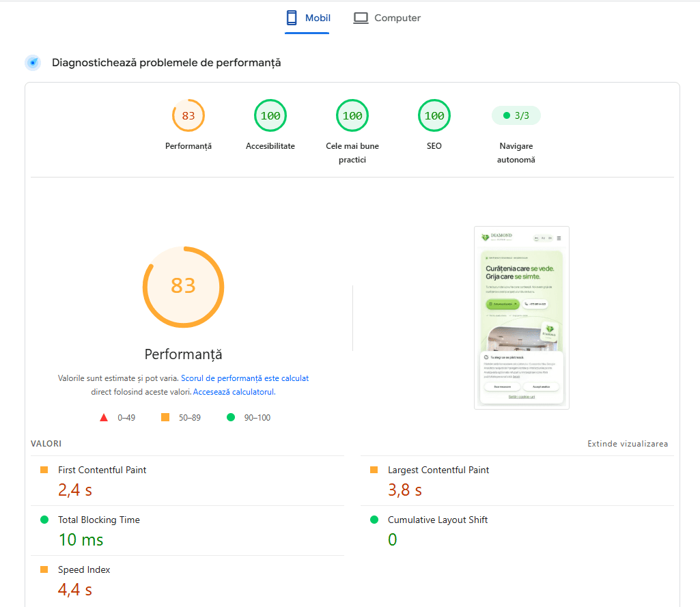
Task: Click the 'Diagnostichează problemele de performanță' heading
Action: pyautogui.click(x=167, y=63)
